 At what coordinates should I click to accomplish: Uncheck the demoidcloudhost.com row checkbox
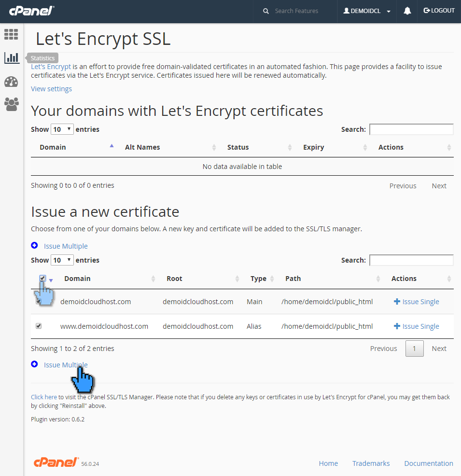pos(39,301)
